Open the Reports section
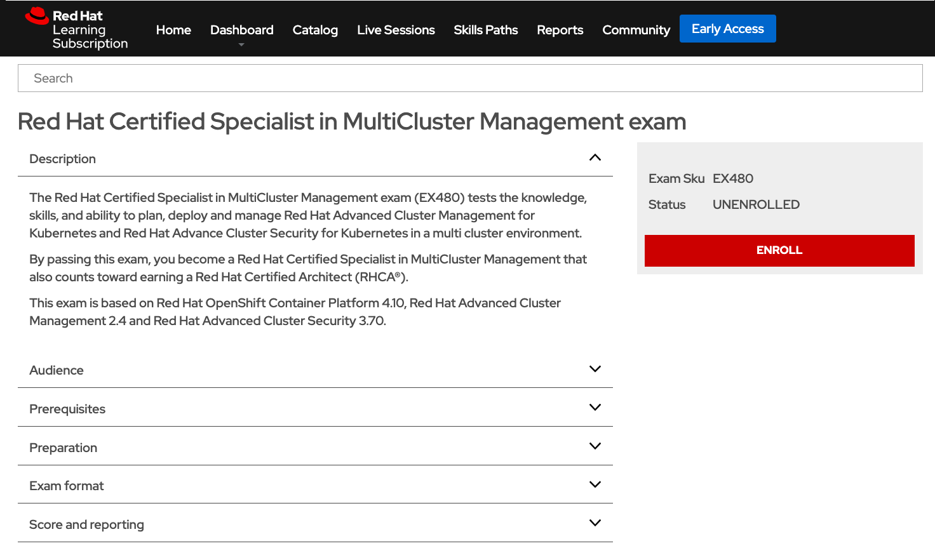The image size is (935, 560). coord(560,30)
